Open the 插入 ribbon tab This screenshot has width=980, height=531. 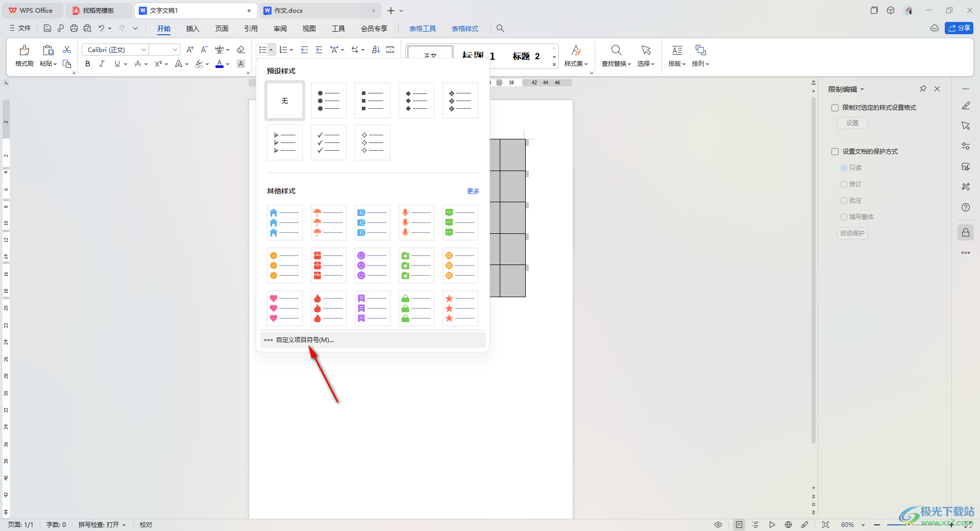pos(192,29)
